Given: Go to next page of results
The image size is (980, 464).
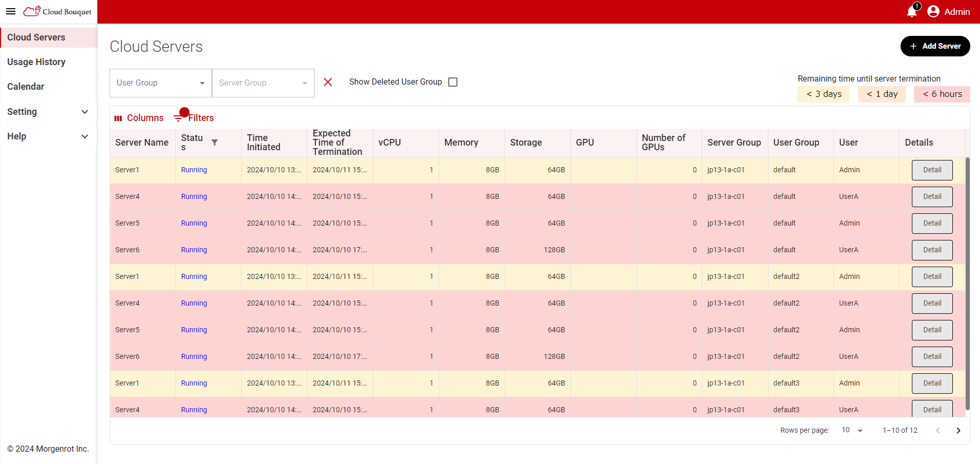Looking at the screenshot, I should 958,431.
